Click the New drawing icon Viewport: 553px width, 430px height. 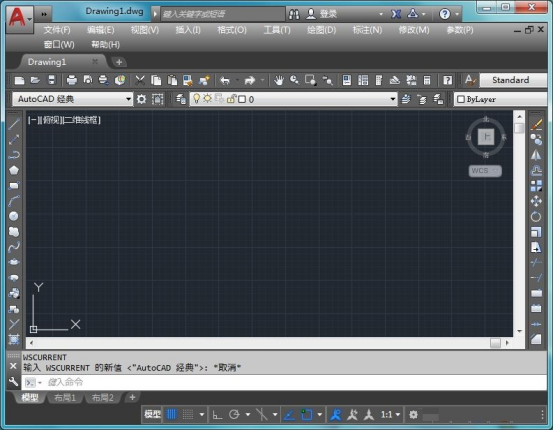(19, 80)
